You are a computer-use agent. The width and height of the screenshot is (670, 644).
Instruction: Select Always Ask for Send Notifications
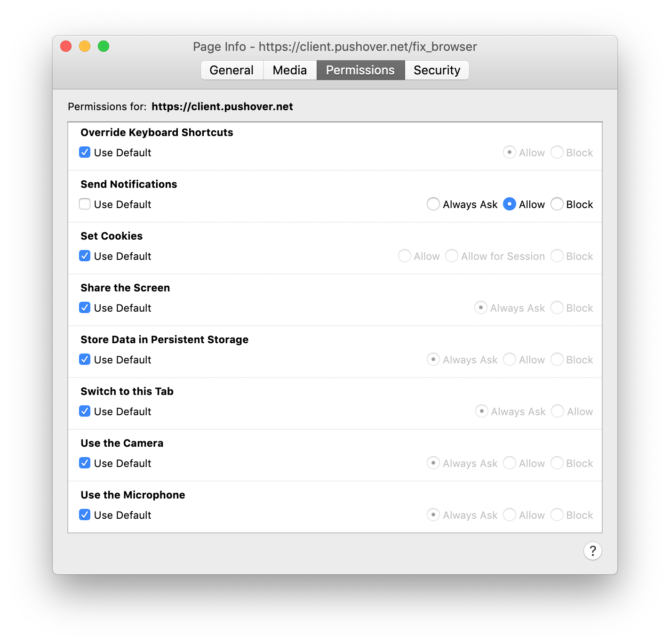433,204
